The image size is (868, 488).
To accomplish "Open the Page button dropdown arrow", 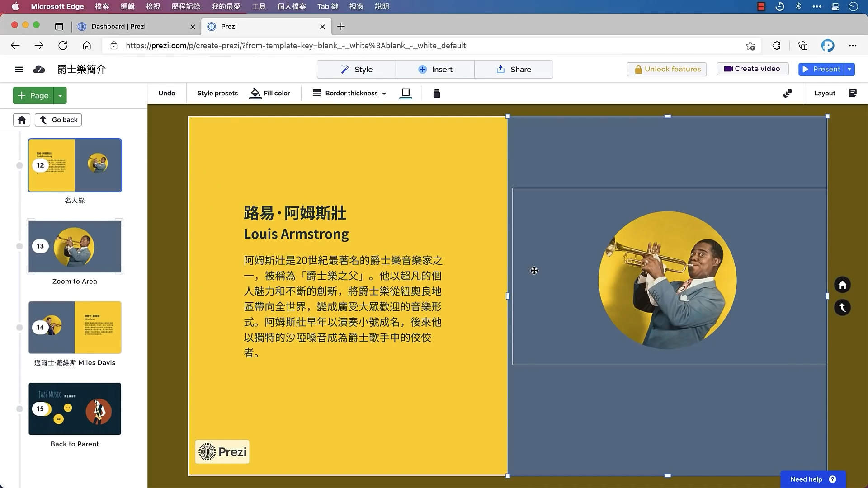I will [61, 95].
